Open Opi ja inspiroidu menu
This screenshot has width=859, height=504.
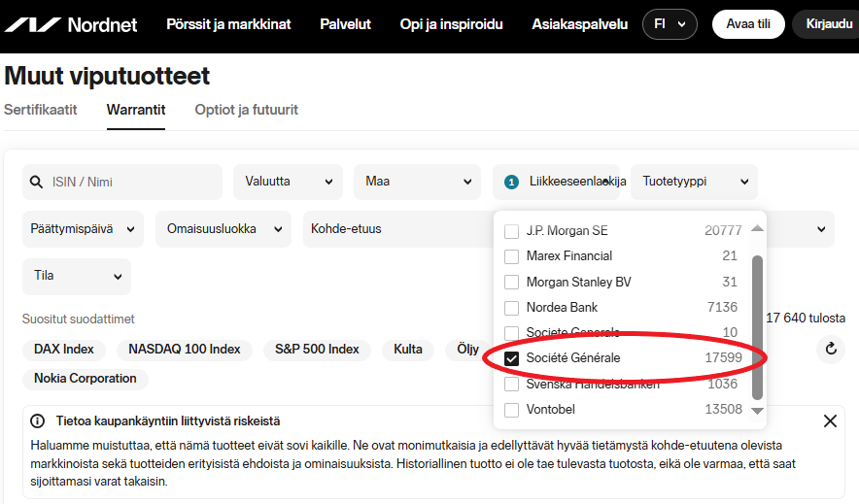pos(452,24)
